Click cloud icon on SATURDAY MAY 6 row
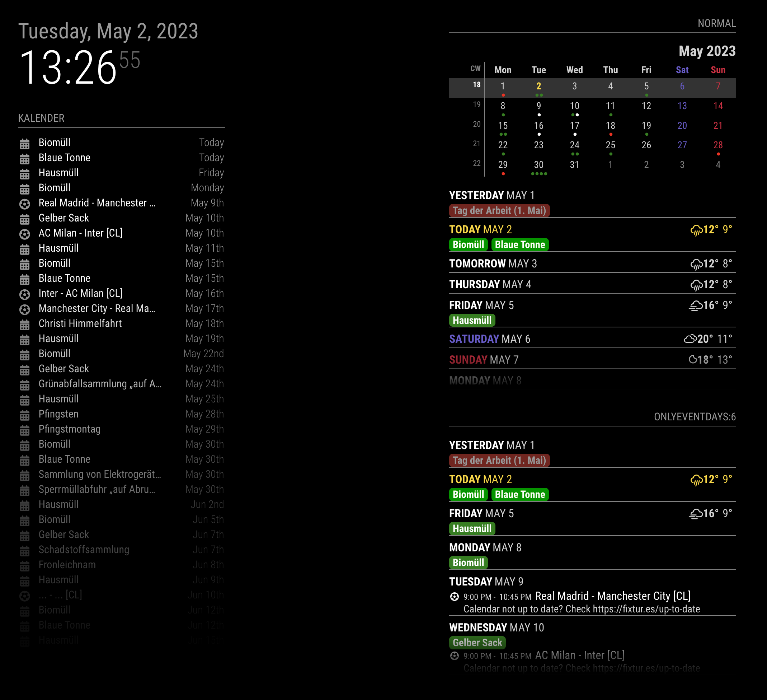The image size is (767, 700). (690, 339)
